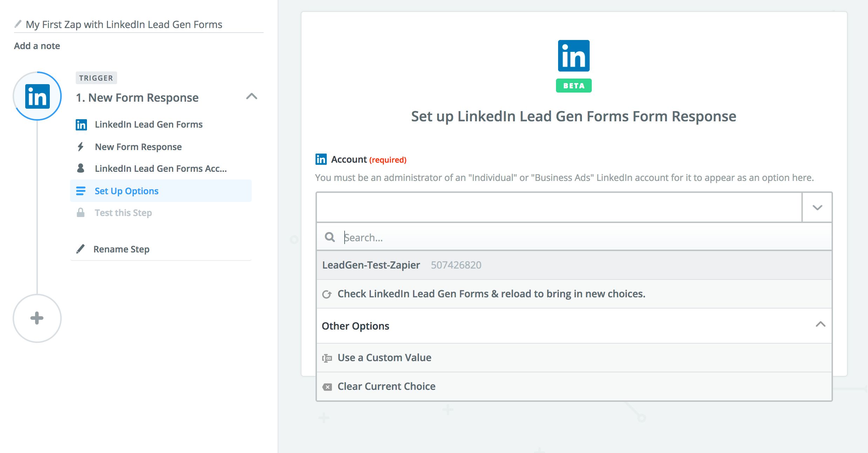Collapse the New Form Response trigger step
The height and width of the screenshot is (453, 868).
252,96
